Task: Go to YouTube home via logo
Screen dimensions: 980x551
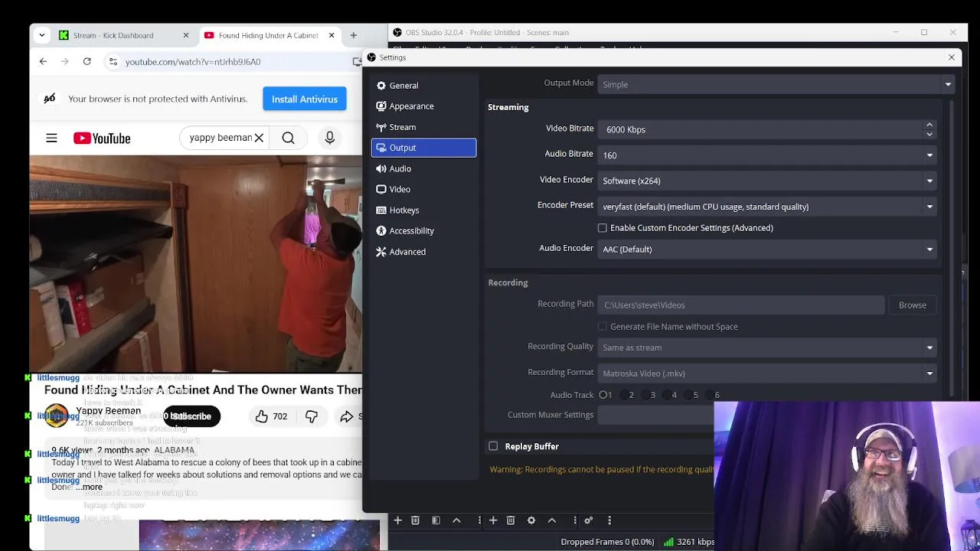Action: (x=102, y=139)
